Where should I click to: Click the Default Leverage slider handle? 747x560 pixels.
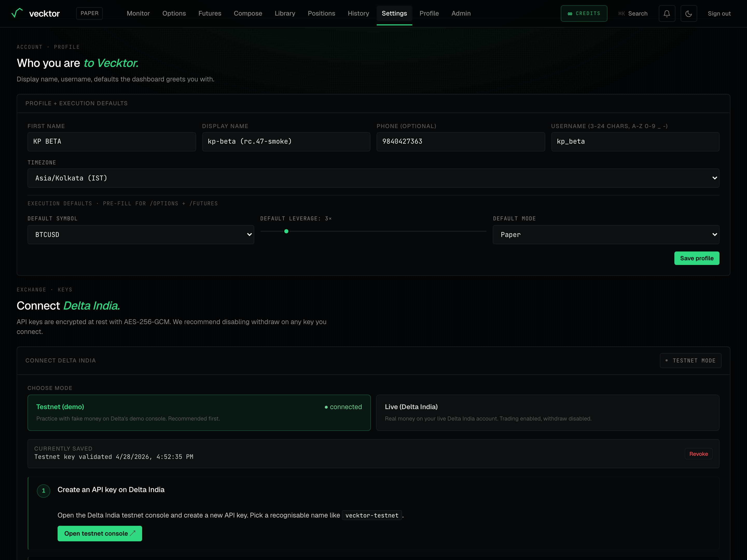click(x=286, y=231)
